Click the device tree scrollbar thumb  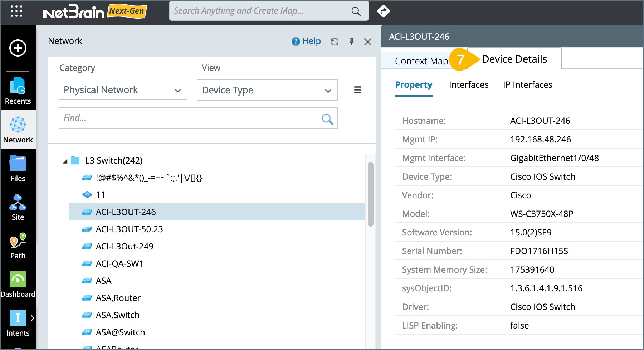(x=371, y=194)
